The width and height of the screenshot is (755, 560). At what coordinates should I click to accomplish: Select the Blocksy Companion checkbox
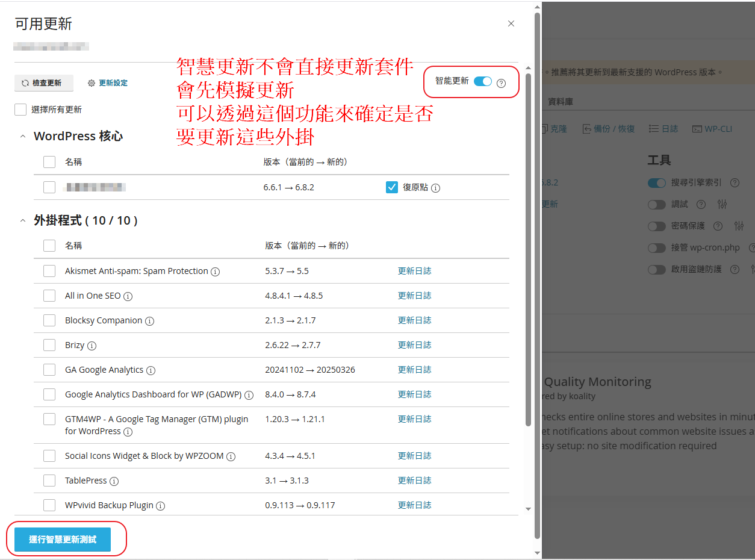click(49, 320)
